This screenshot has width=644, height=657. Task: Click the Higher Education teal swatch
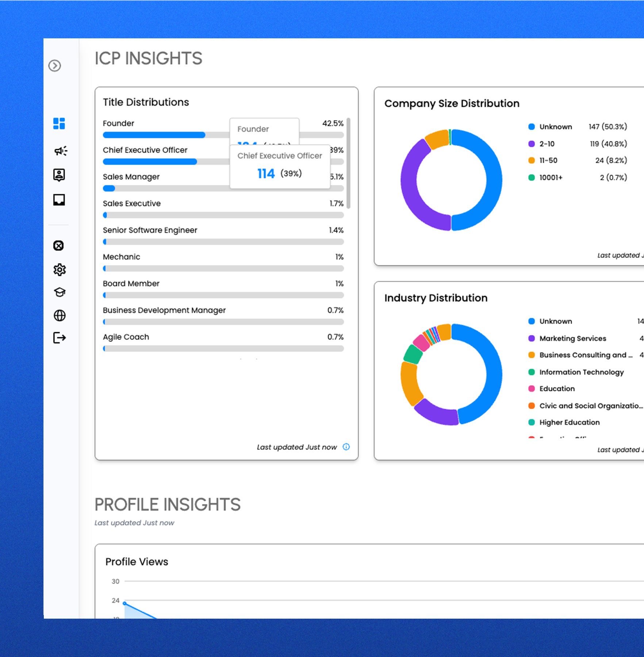point(532,422)
